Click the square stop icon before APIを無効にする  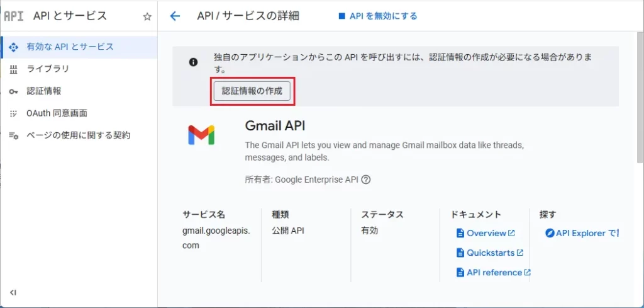click(x=341, y=16)
